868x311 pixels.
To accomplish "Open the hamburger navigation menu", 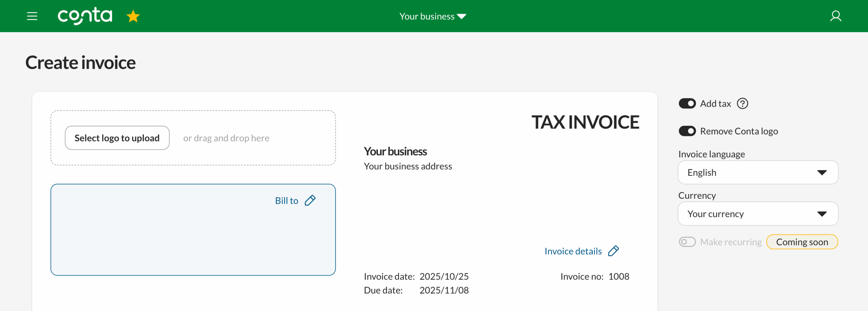I will click(x=32, y=16).
